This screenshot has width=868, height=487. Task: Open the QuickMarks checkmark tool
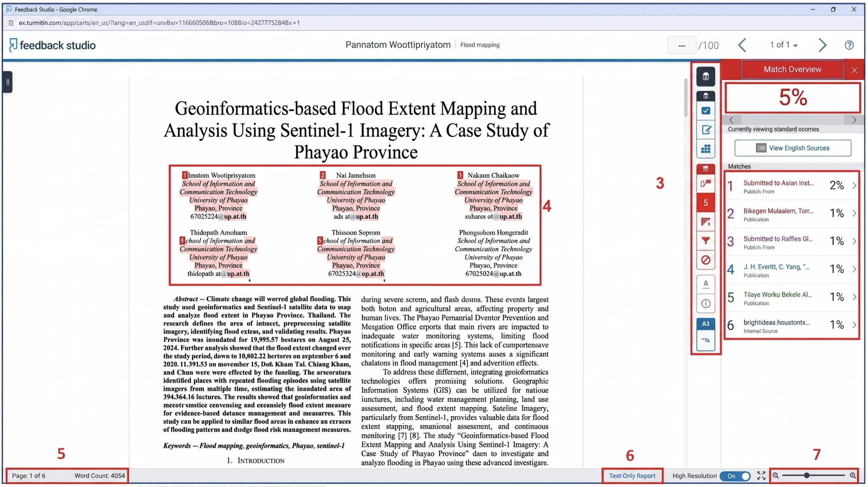coord(705,111)
